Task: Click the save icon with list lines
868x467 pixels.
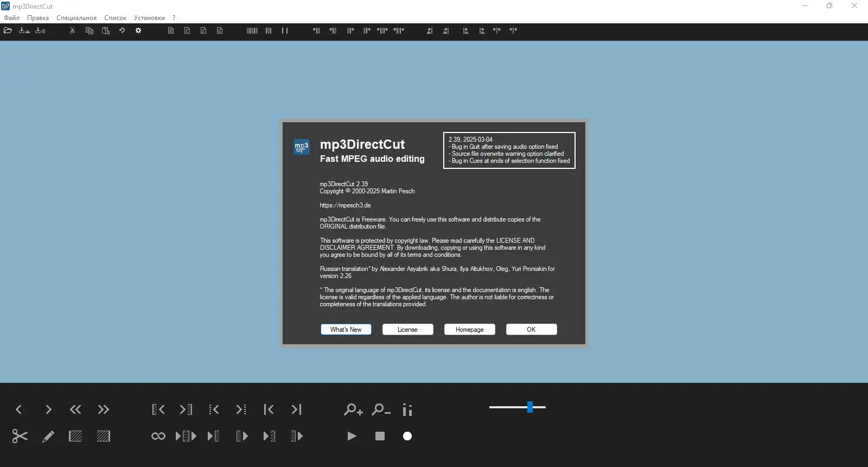Action: pyautogui.click(x=41, y=30)
